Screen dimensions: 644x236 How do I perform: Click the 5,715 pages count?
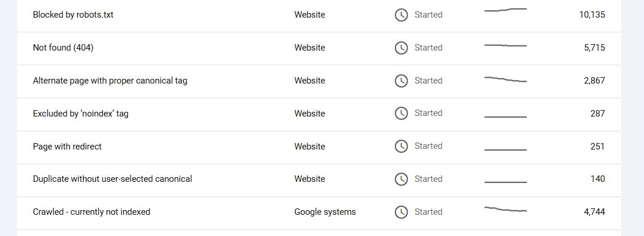click(594, 48)
